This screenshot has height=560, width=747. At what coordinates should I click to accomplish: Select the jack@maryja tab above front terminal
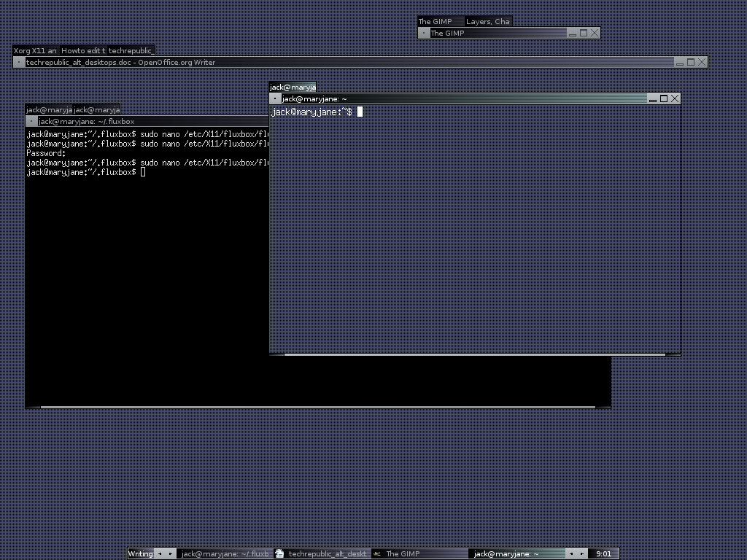click(x=293, y=87)
